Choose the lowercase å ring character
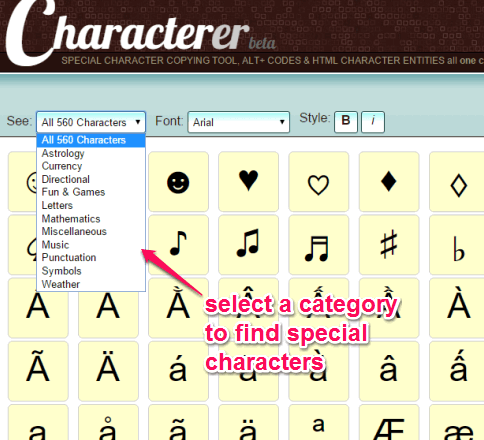 coord(108,422)
